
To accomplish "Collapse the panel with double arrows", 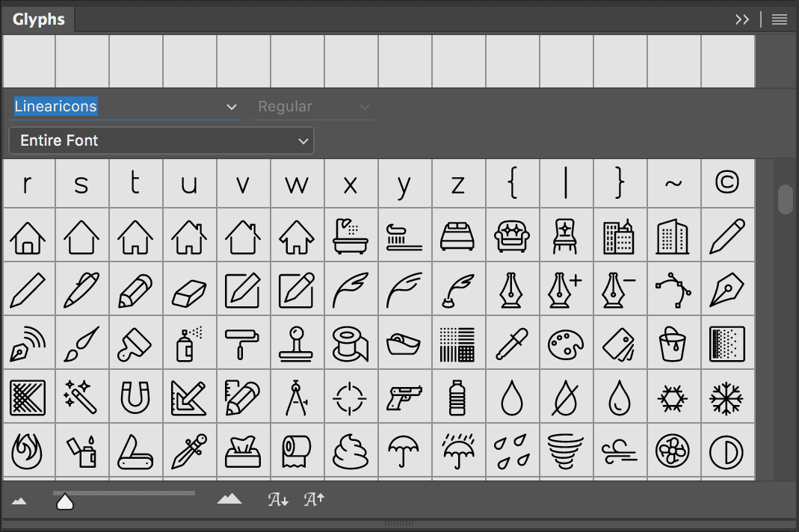I will [742, 20].
